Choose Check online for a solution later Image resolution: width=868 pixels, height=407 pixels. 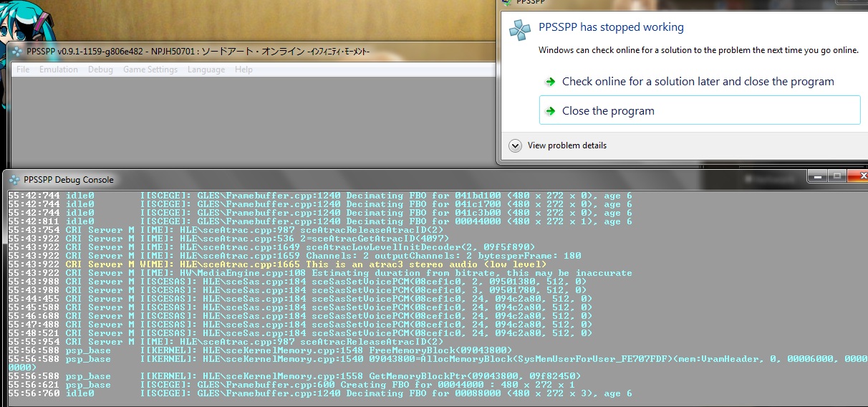pos(698,82)
